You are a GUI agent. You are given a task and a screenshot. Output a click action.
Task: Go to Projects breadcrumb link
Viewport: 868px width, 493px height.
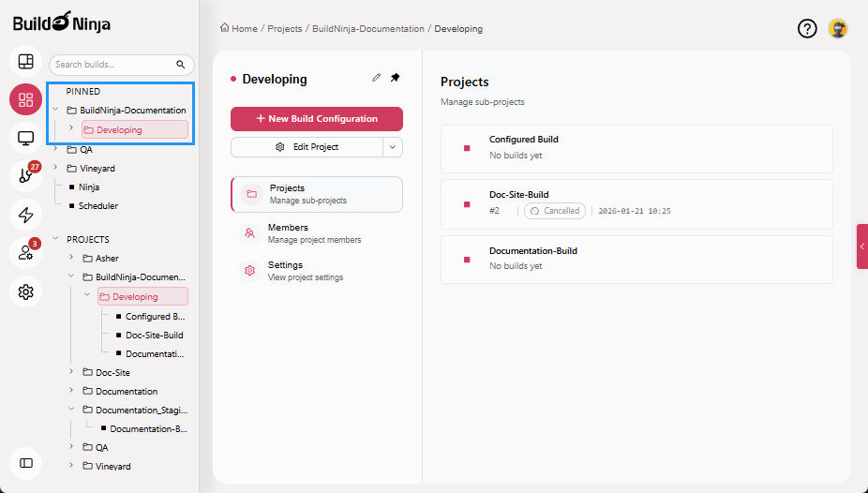pos(285,29)
